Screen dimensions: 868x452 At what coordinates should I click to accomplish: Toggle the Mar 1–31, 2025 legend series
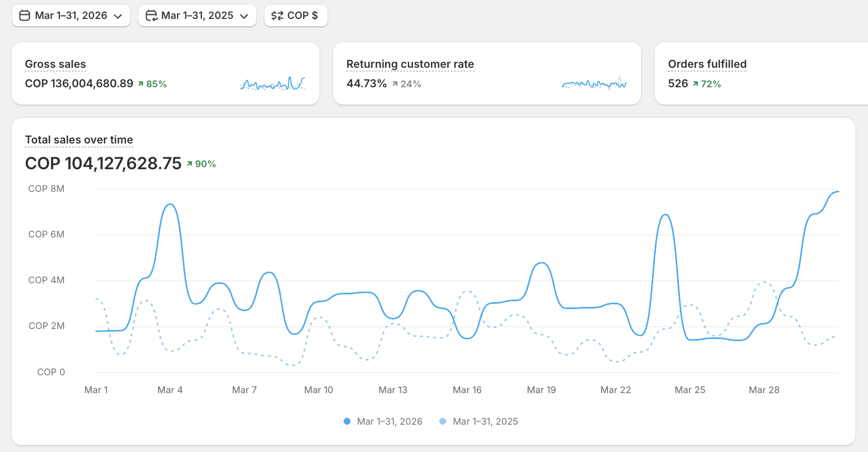(479, 422)
